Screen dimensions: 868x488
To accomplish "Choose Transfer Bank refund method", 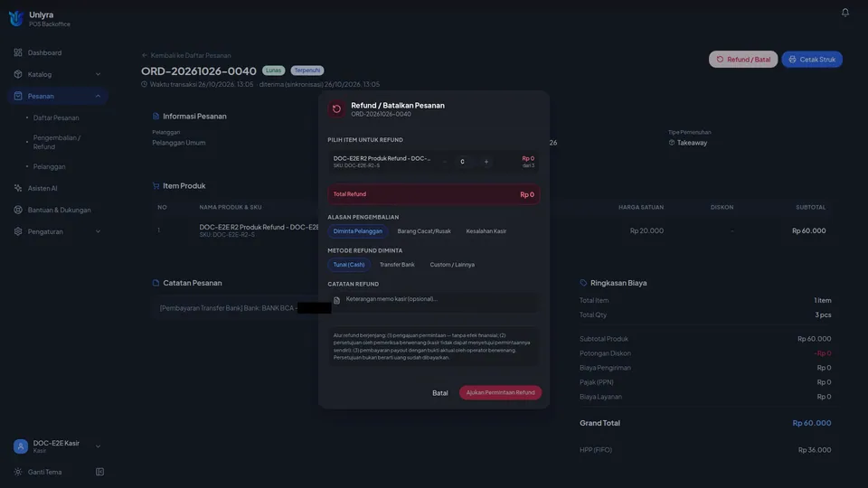I will pos(397,265).
